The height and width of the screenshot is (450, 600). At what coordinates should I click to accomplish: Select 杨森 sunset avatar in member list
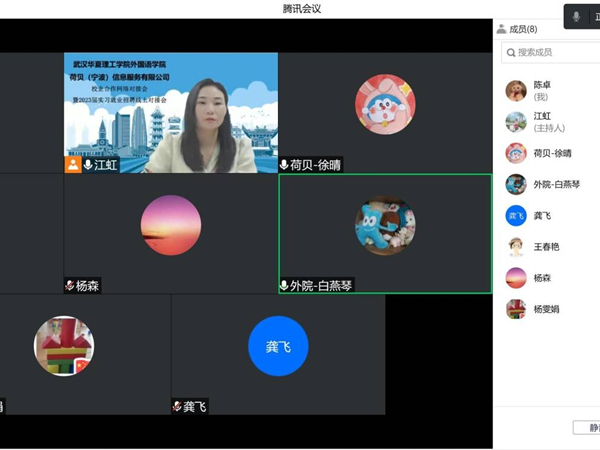(516, 278)
